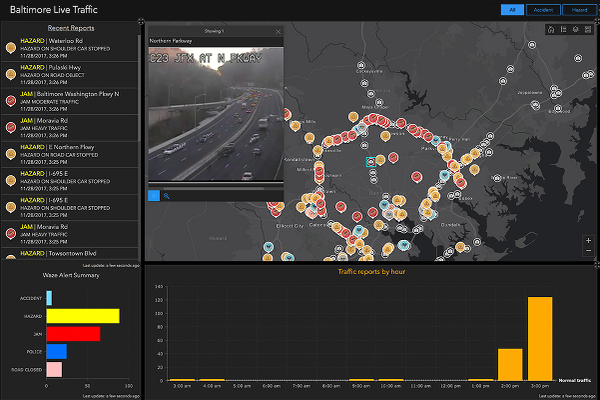Select the All filter button

click(x=513, y=10)
